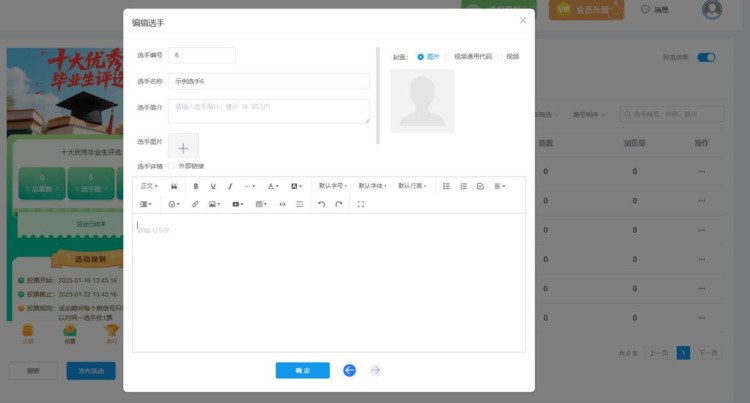
Task: Click the 确定 confirm button
Action: point(302,370)
